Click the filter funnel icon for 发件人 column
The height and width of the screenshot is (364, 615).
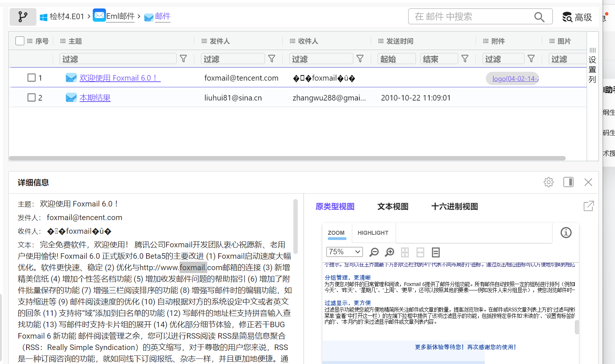click(272, 59)
